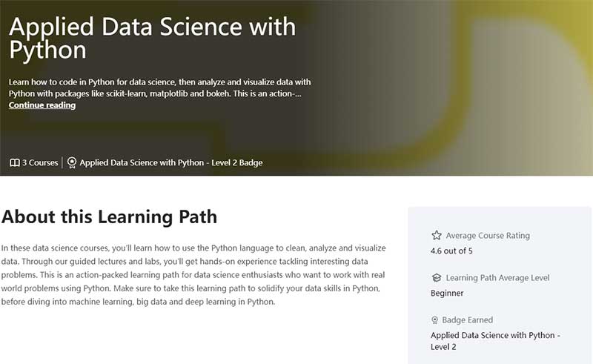Click the hero description about scikit-learn and matplotlib
Viewport: 593px width, 364px height.
159,87
